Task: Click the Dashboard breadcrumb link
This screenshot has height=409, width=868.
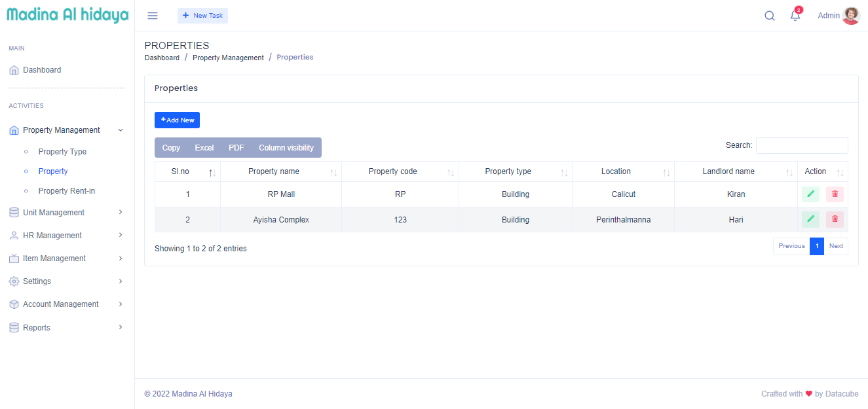Action: point(162,58)
